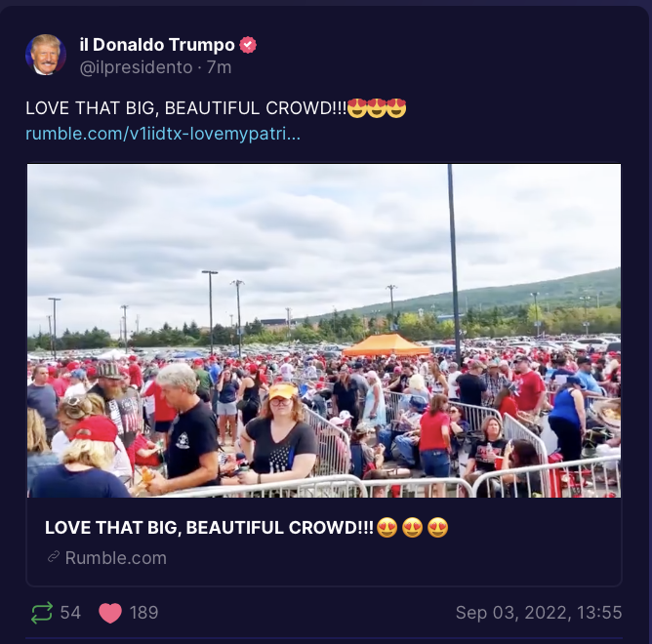Like the post with the heart icon
The width and height of the screenshot is (652, 644).
click(110, 613)
